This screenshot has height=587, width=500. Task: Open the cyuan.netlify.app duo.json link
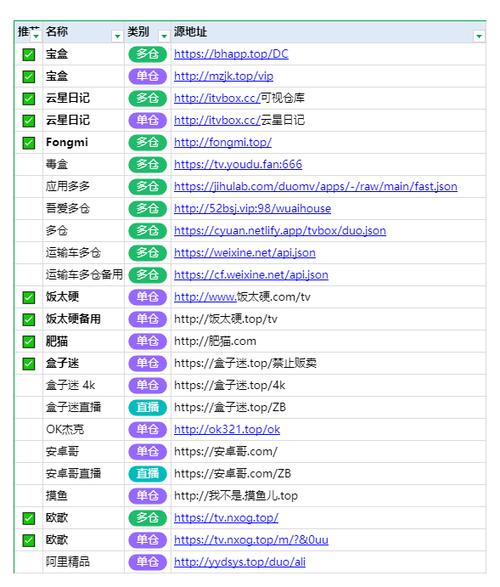(280, 231)
